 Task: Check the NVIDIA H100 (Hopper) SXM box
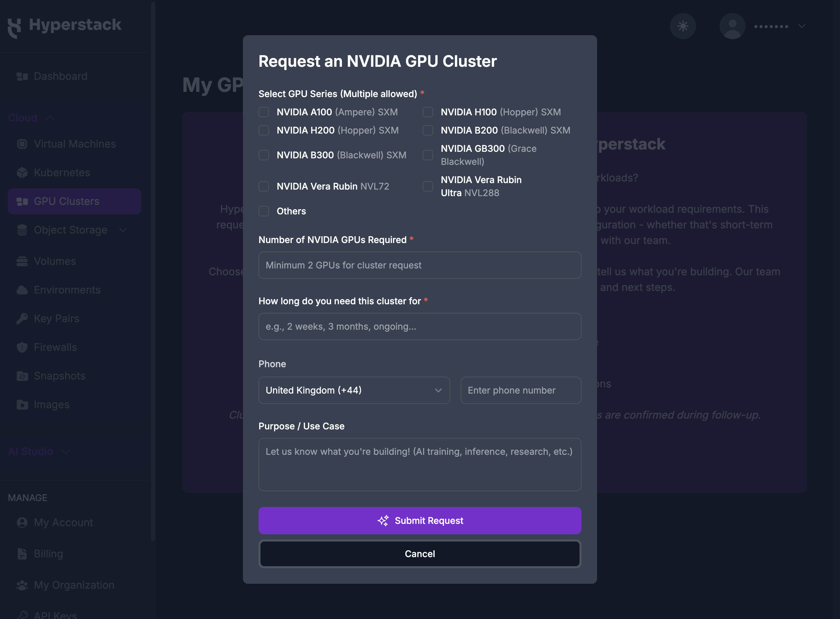(428, 112)
